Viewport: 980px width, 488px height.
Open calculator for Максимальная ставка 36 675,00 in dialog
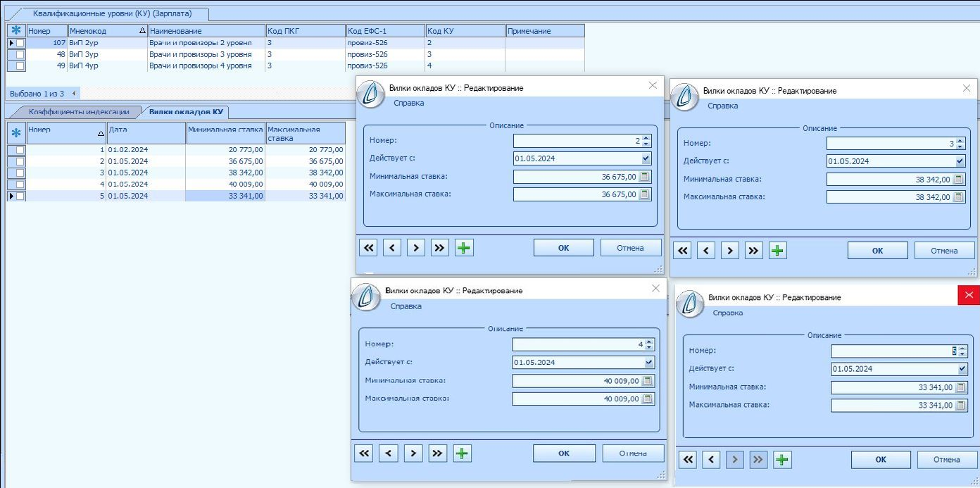646,194
